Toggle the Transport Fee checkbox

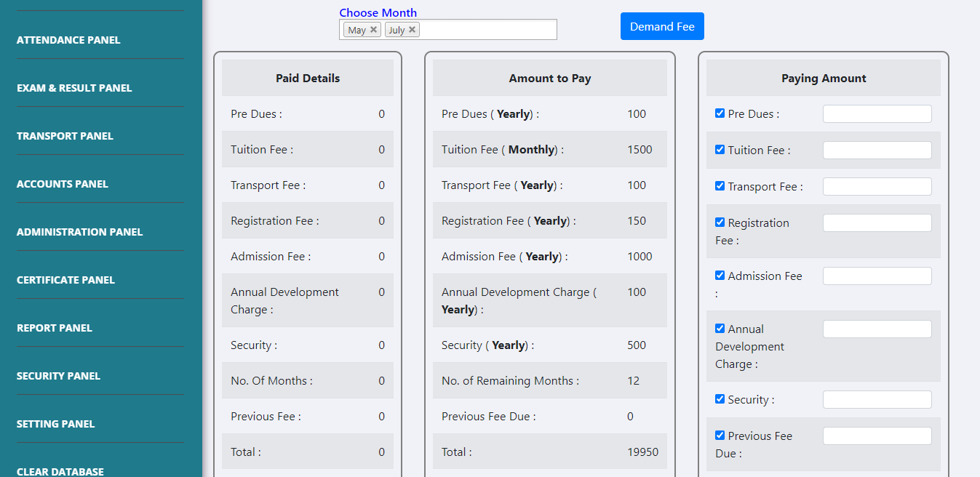tap(720, 186)
